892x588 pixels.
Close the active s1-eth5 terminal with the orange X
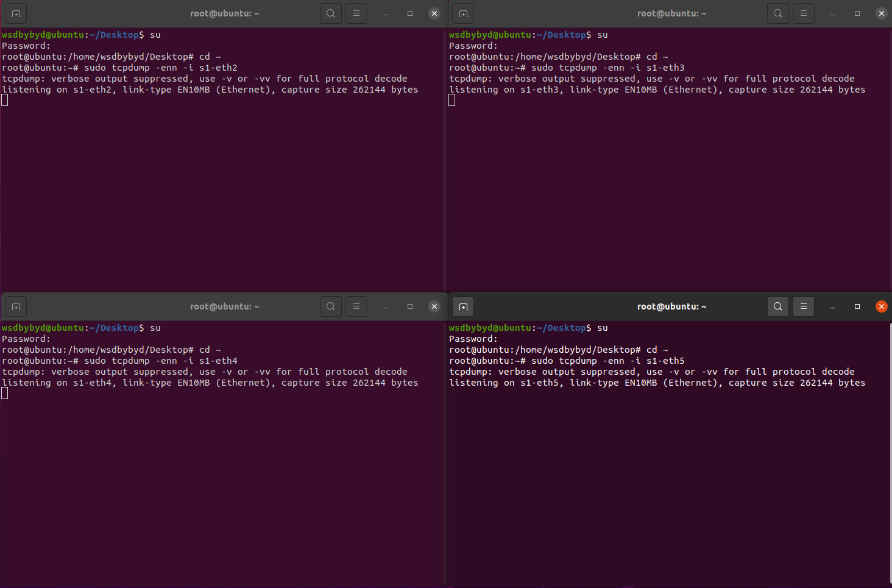(882, 306)
